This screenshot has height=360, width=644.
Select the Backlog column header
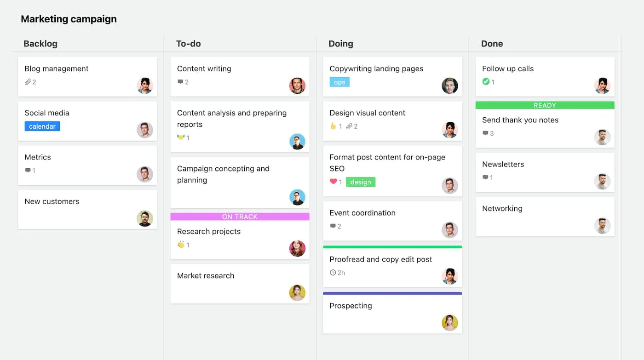pos(40,44)
